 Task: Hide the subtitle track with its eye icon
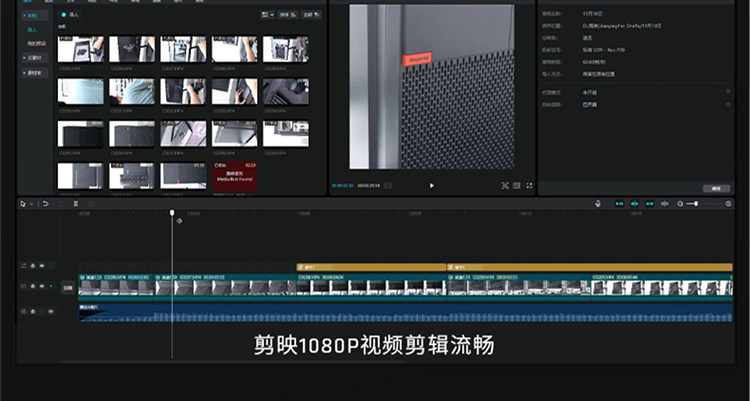[42, 266]
